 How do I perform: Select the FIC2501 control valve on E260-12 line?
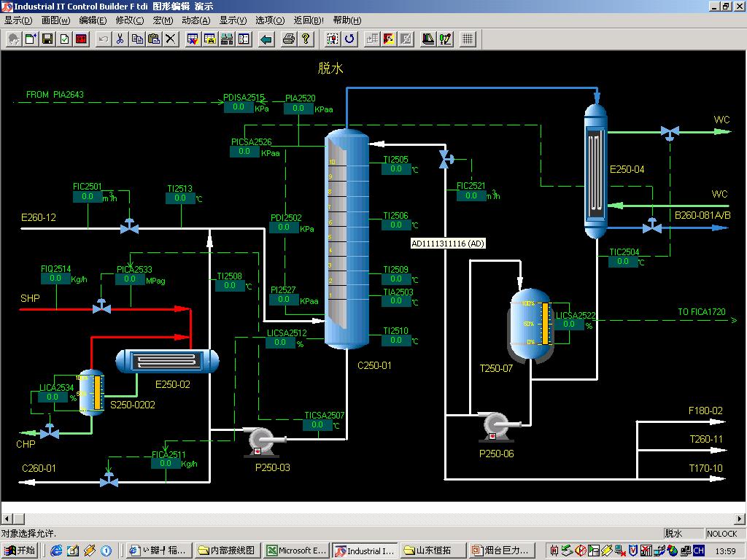[x=130, y=227]
